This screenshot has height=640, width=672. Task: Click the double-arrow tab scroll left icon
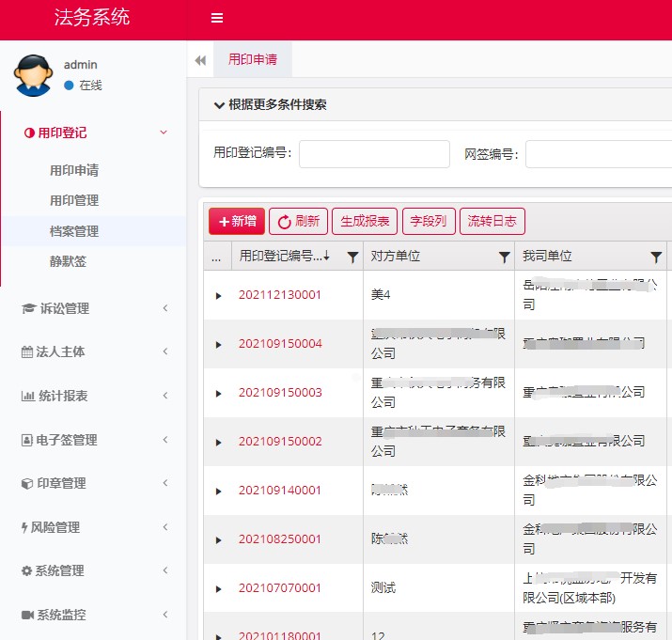click(x=200, y=60)
